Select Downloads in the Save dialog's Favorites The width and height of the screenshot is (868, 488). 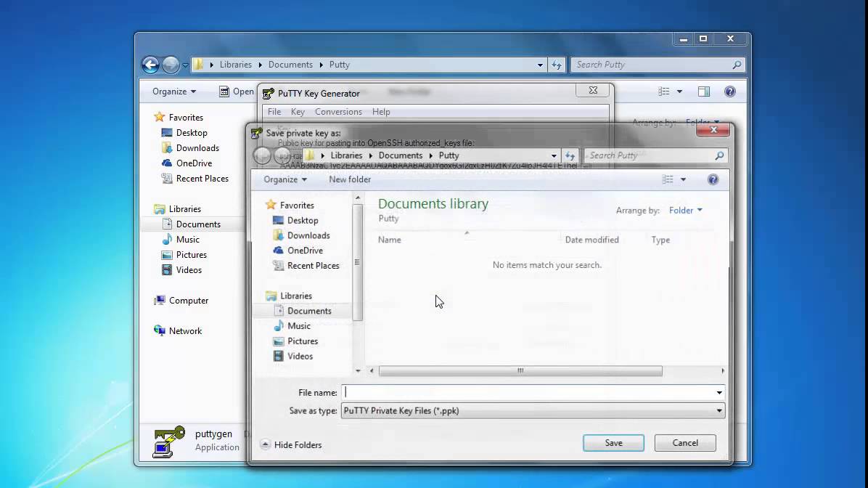[x=308, y=235]
